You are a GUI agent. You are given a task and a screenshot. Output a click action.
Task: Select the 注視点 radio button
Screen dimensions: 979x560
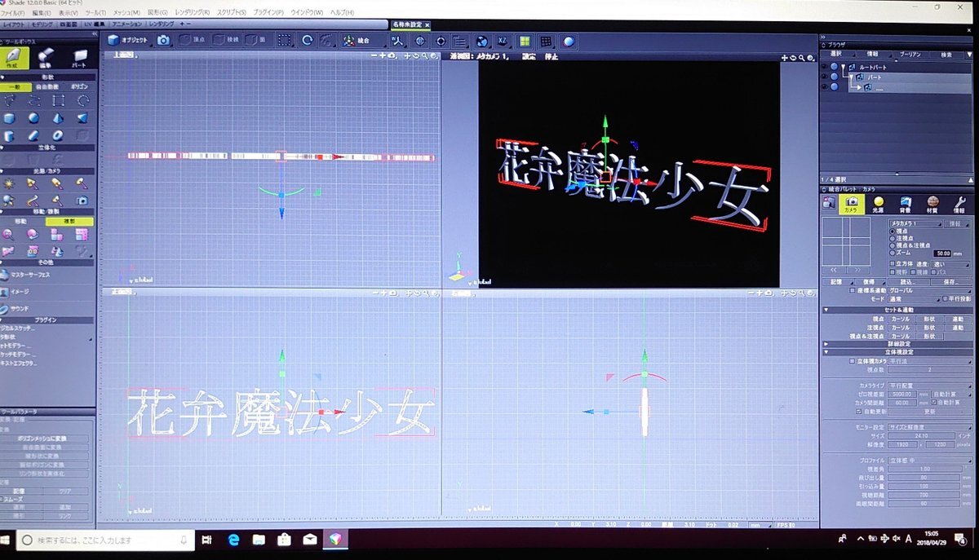[893, 238]
